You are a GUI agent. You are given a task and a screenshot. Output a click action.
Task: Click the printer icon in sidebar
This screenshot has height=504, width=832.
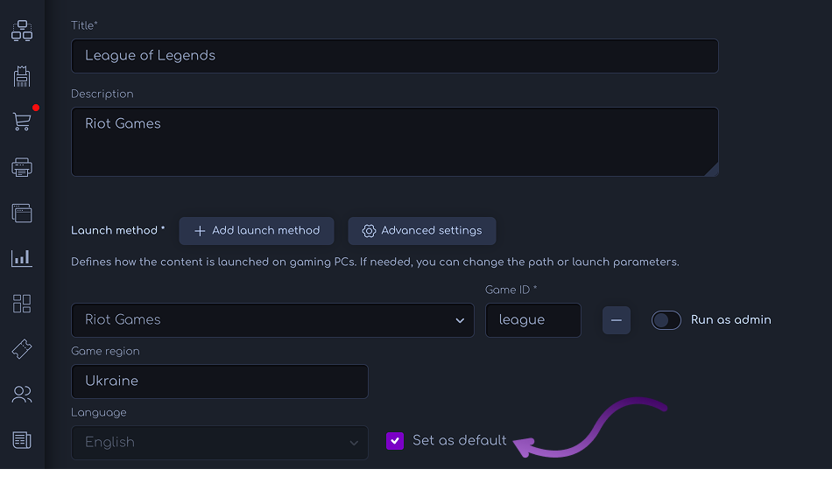point(22,167)
